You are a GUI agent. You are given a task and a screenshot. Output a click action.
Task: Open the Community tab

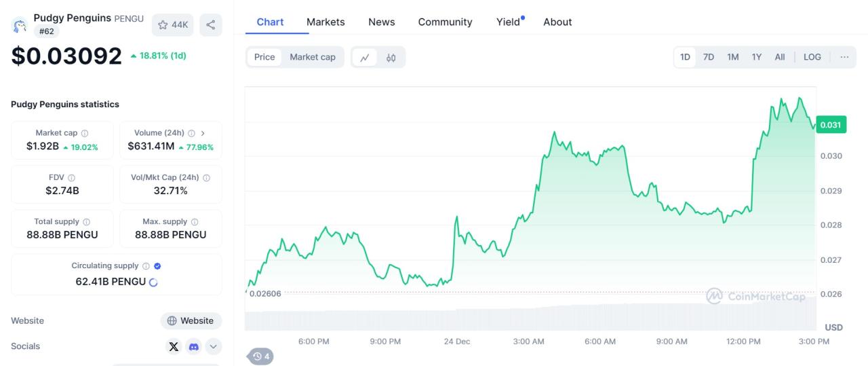tap(445, 22)
